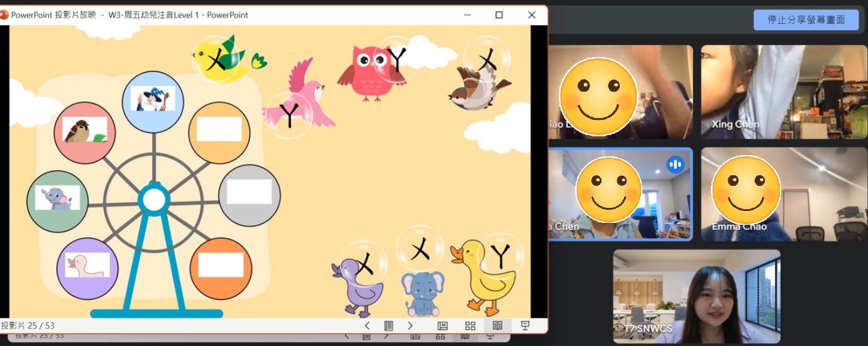The image size is (868, 346).
Task: Maximize the PowerPoint slideshow window
Action: [499, 15]
